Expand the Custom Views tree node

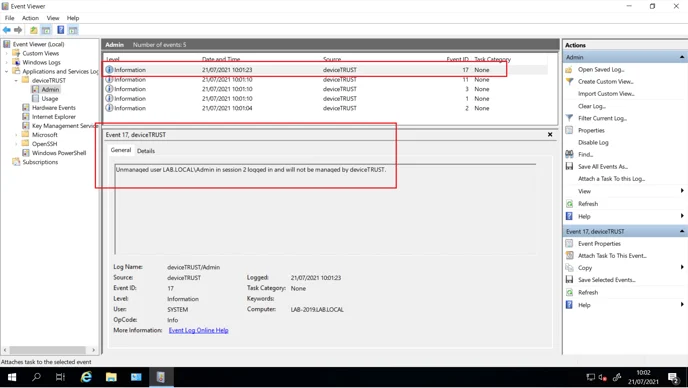[7, 53]
